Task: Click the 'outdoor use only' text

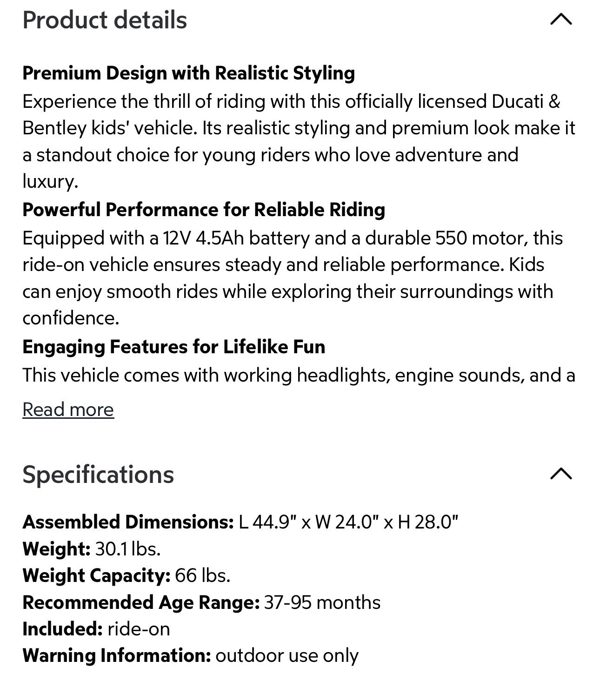Action: [x=287, y=656]
